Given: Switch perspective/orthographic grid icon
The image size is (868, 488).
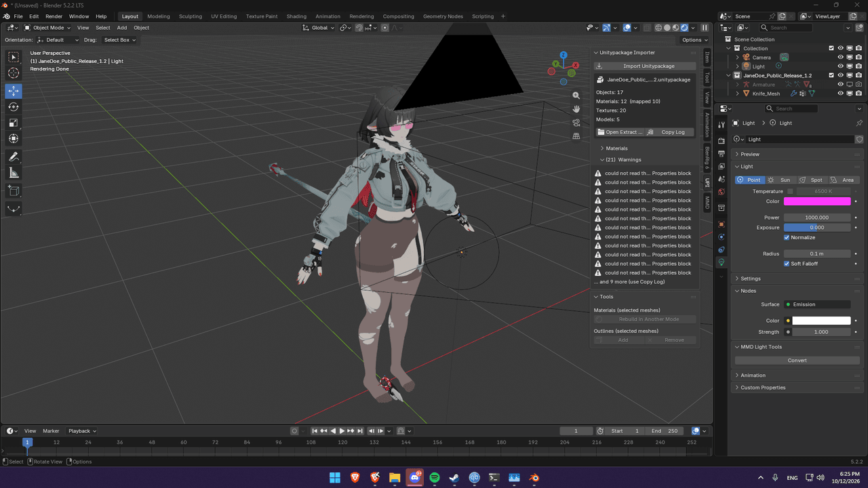Looking at the screenshot, I should pos(576,136).
